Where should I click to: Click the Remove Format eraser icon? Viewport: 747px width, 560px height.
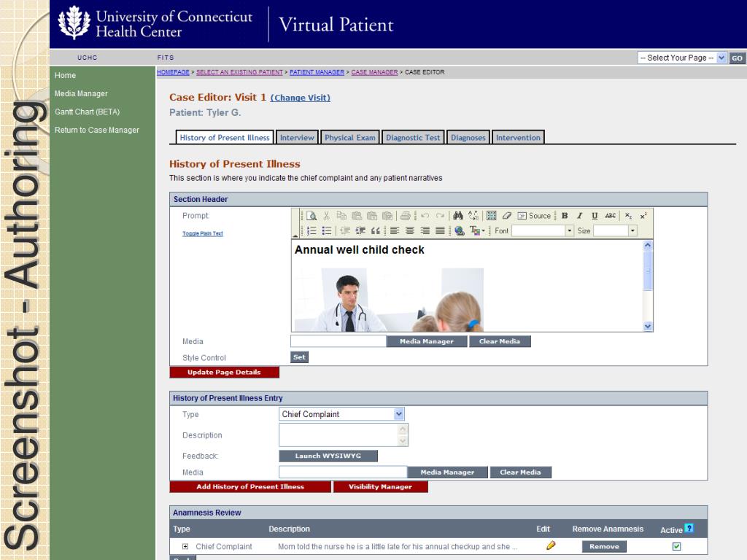coord(507,216)
